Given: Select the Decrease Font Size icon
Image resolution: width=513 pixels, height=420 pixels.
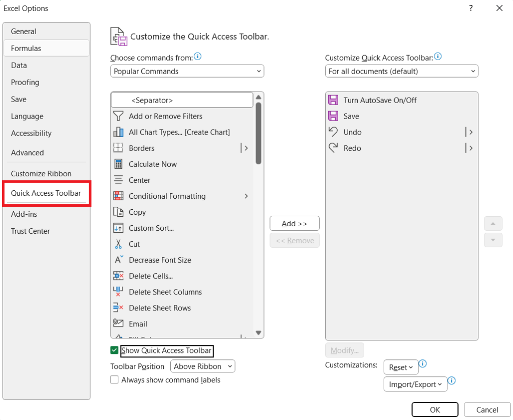Looking at the screenshot, I should pyautogui.click(x=119, y=260).
